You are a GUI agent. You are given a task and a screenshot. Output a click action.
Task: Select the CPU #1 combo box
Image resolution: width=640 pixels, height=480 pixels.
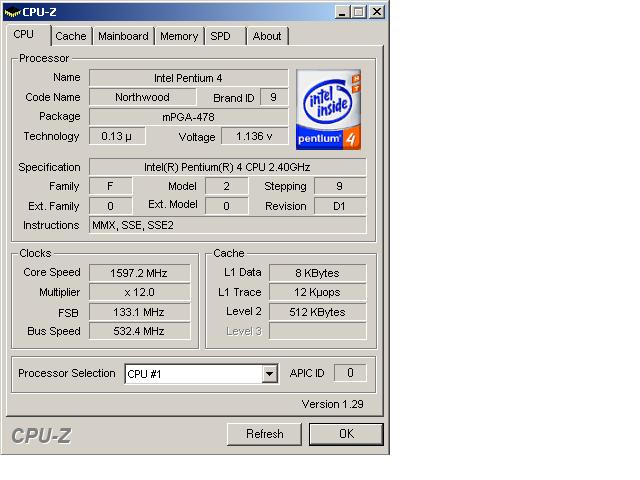(x=202, y=373)
